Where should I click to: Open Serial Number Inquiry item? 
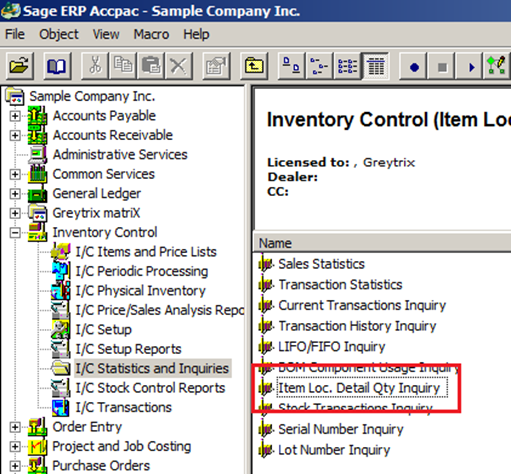(x=341, y=429)
